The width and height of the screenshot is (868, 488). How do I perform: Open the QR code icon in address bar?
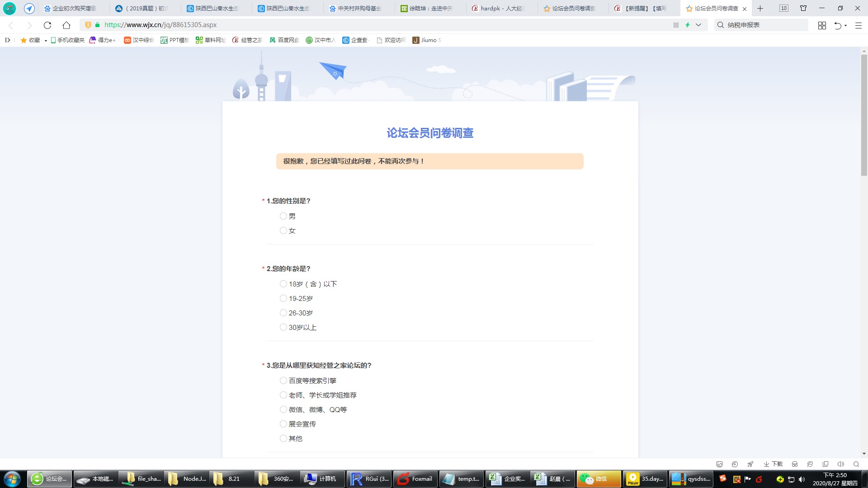[x=676, y=25]
